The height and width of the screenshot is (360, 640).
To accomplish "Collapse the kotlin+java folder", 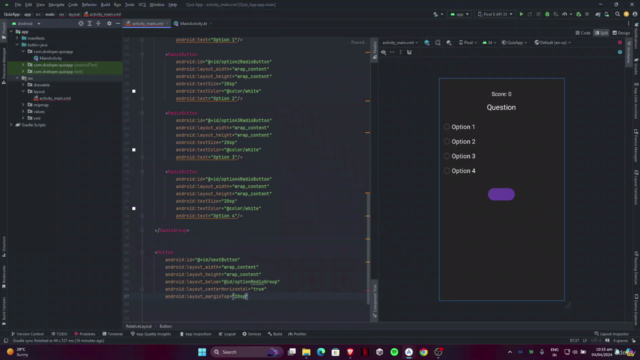I will click(18, 45).
